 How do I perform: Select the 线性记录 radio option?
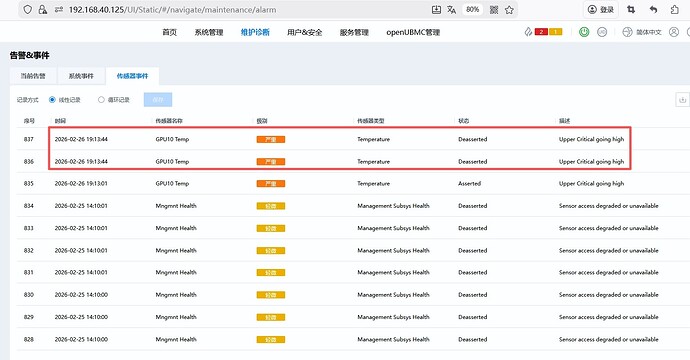[52, 99]
